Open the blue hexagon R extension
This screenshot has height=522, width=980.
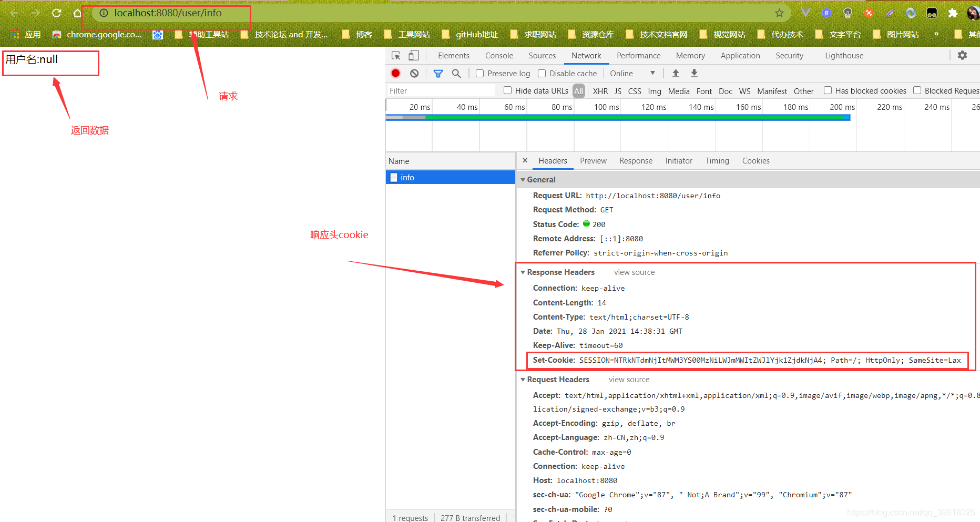(x=826, y=13)
